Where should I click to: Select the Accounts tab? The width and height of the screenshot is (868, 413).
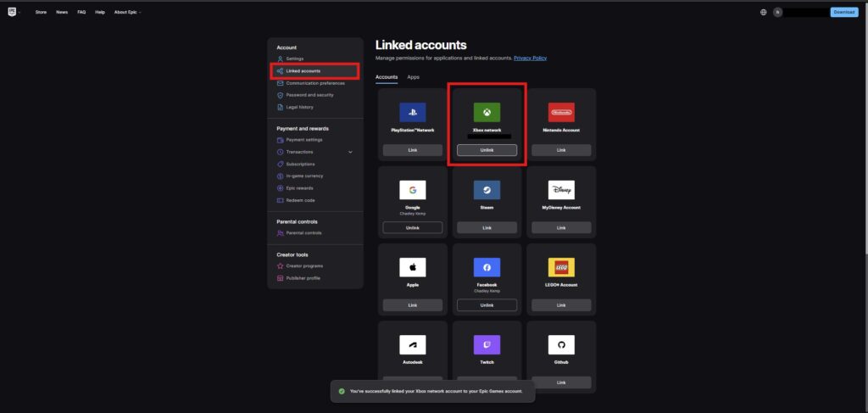387,77
